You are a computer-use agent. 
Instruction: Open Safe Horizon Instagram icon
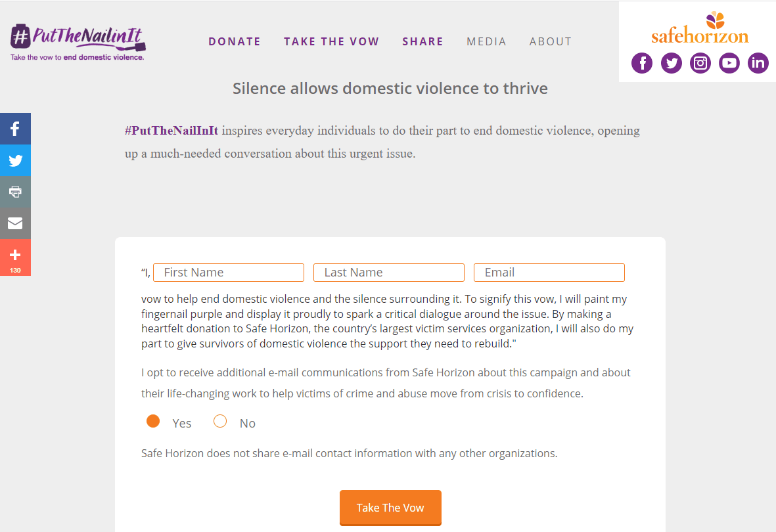[x=700, y=63]
